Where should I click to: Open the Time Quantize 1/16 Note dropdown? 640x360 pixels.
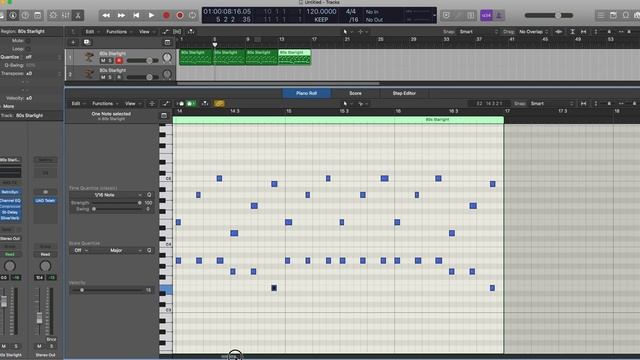point(107,195)
